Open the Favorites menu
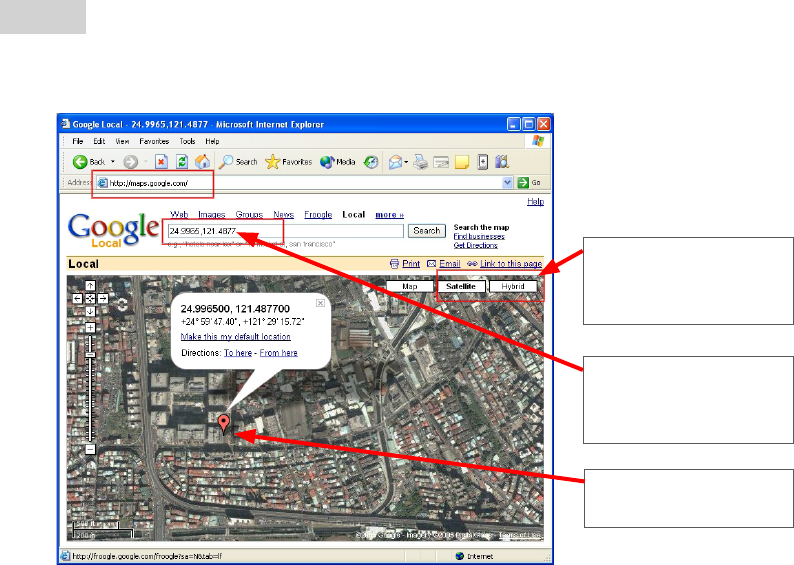Viewport: 794px width, 565px height. [154, 141]
